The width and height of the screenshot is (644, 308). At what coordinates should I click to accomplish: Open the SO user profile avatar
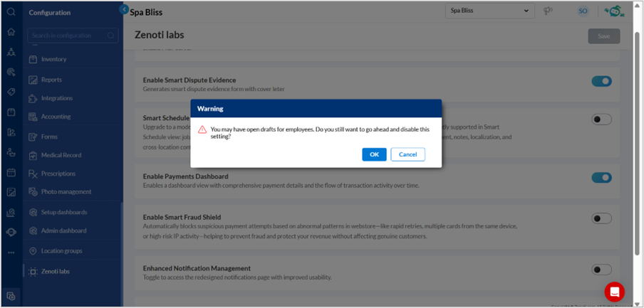[583, 11]
